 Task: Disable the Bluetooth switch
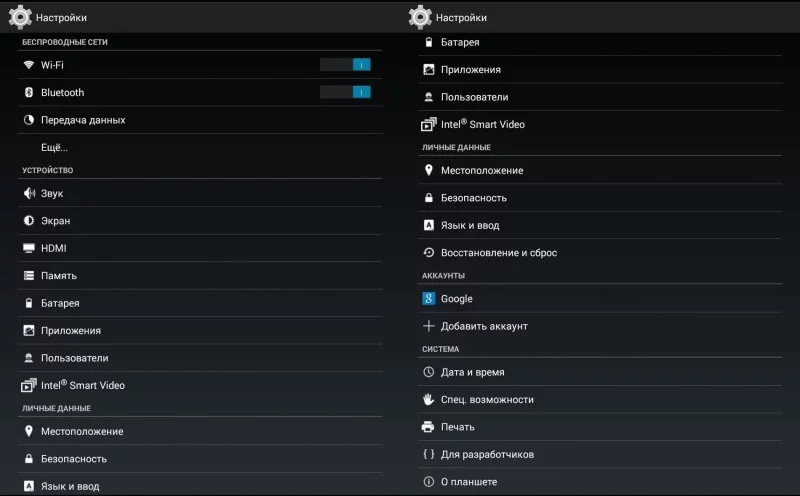click(x=345, y=93)
